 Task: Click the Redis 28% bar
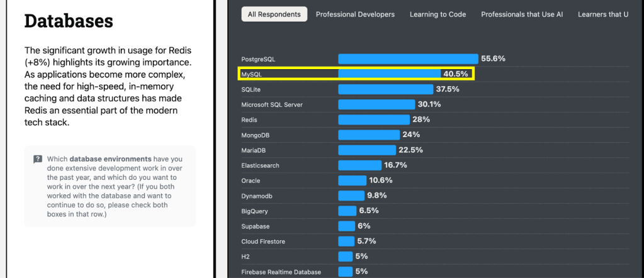(x=374, y=120)
